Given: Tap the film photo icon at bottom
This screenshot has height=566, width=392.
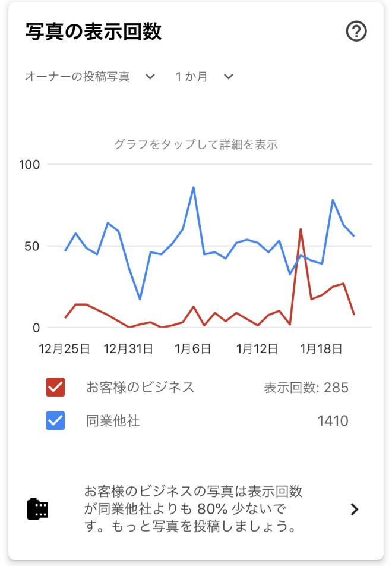Looking at the screenshot, I should pyautogui.click(x=38, y=509).
